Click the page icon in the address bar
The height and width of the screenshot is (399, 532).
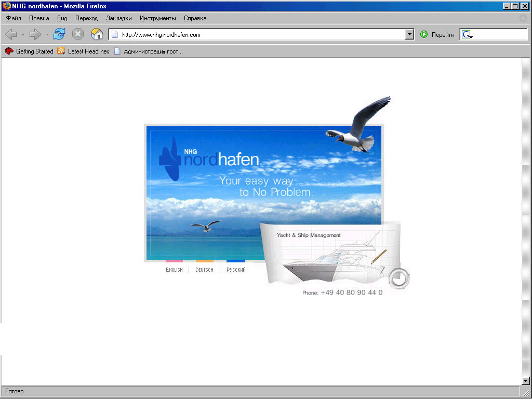click(115, 34)
